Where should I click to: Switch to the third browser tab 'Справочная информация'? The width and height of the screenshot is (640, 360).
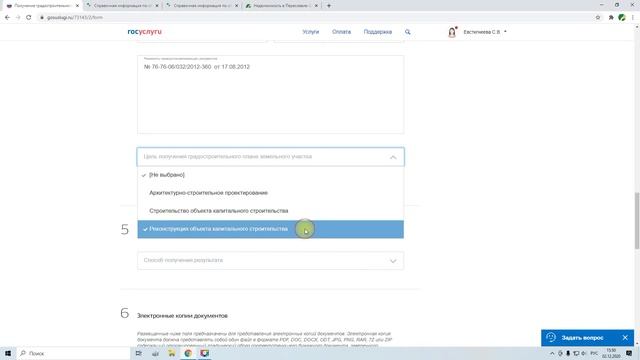click(202, 6)
